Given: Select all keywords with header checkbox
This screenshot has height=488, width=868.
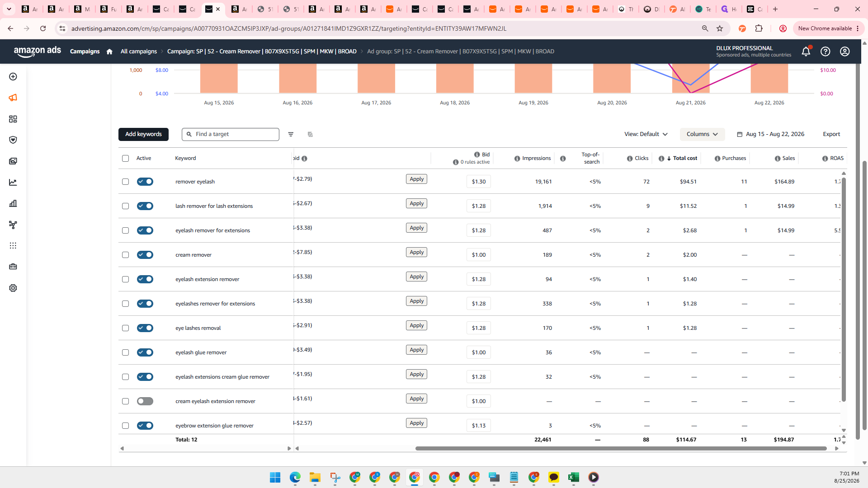Looking at the screenshot, I should pyautogui.click(x=125, y=158).
